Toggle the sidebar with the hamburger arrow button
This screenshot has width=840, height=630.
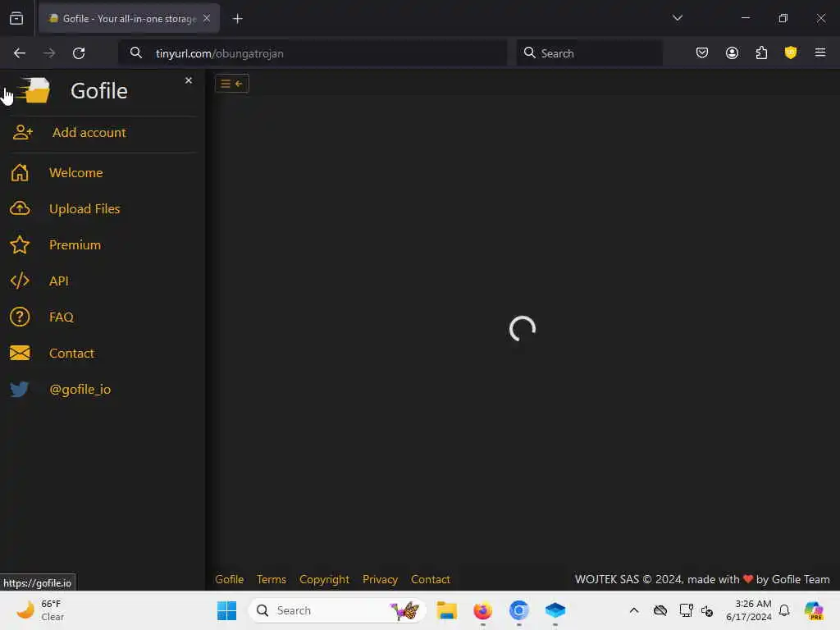click(x=232, y=84)
